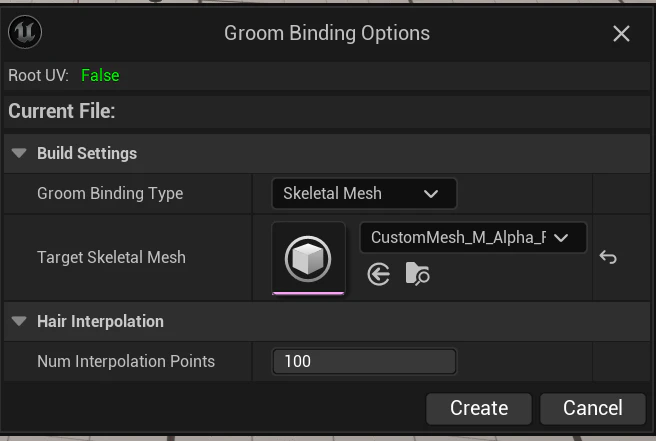Click the Target Skeletal Mesh label

point(111,257)
